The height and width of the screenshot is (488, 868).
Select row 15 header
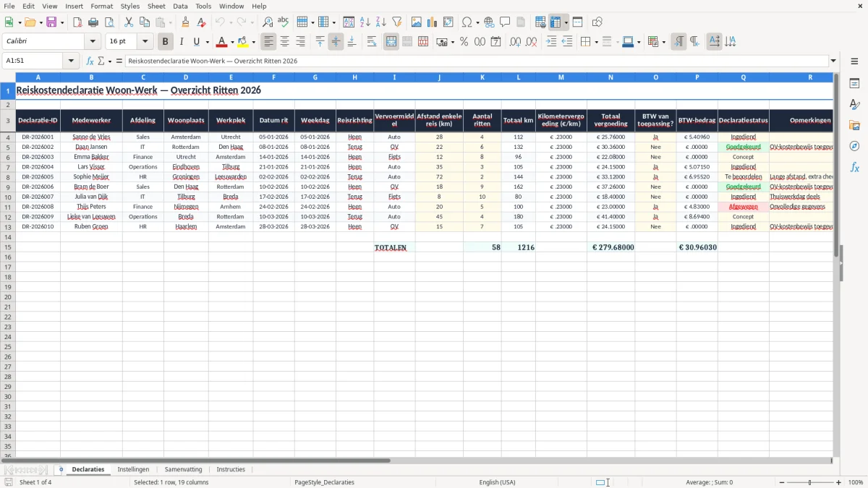click(8, 247)
